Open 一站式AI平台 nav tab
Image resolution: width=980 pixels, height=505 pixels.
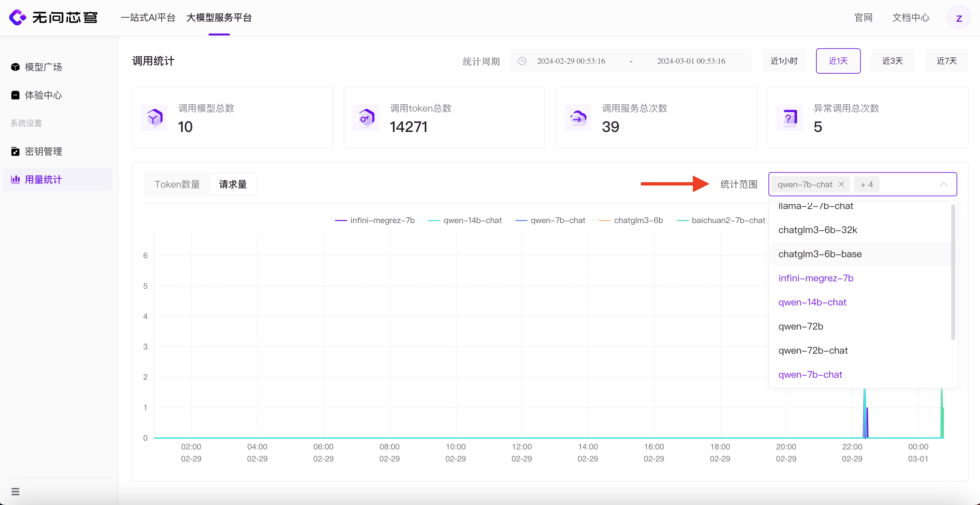148,17
